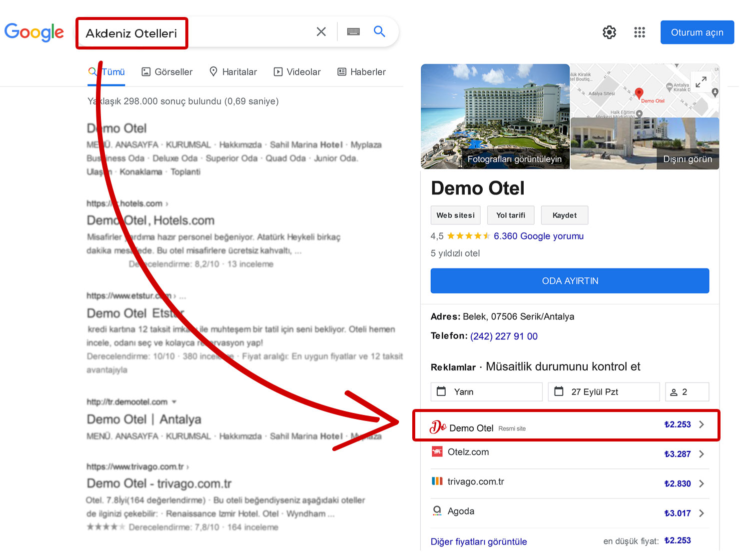Switch to the Videolar tab
Screen dimensions: 756x557
[x=297, y=72]
